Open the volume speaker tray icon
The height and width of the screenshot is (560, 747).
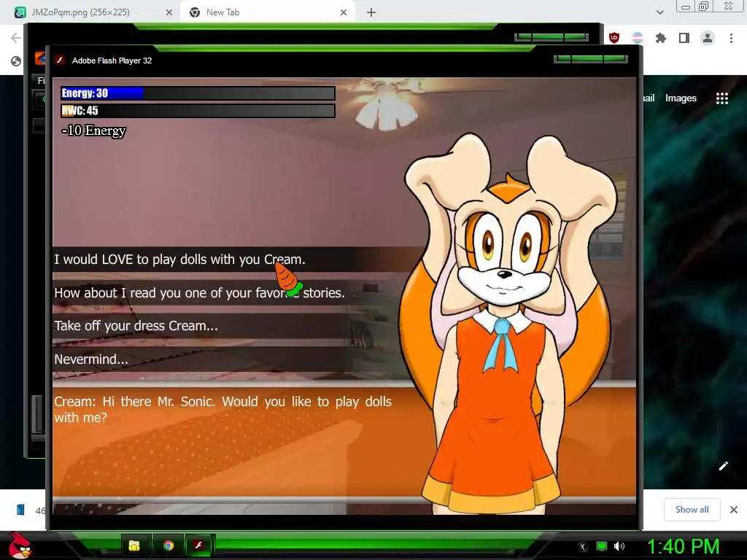click(619, 546)
